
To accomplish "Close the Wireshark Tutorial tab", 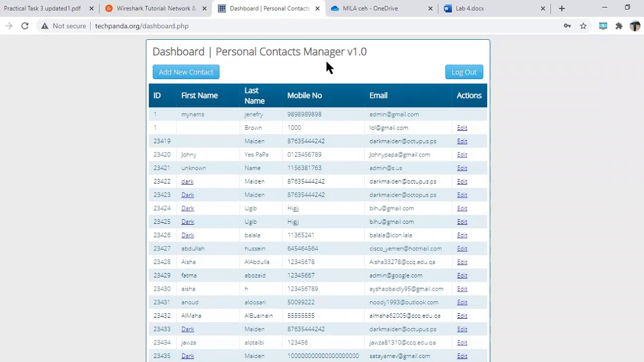I will 204,9.
